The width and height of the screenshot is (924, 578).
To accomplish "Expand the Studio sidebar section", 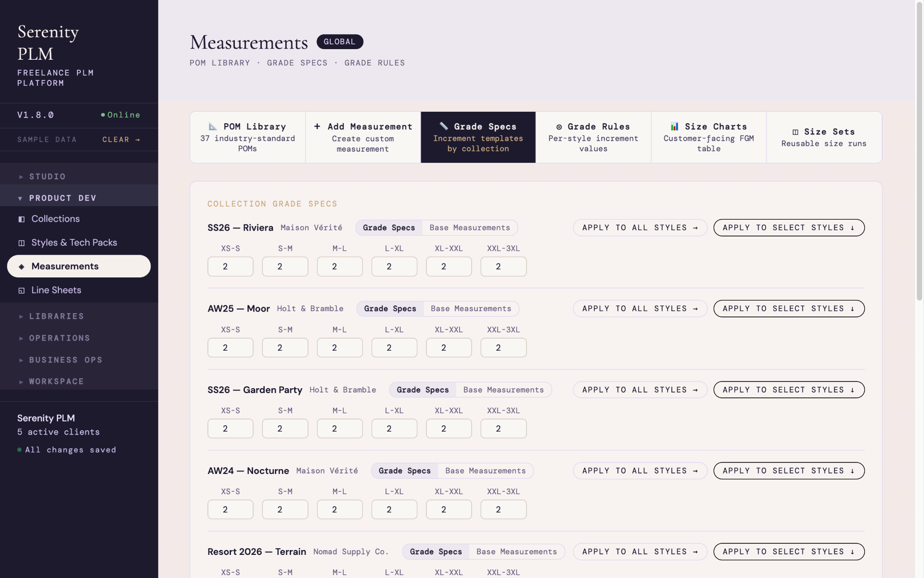I will point(79,176).
